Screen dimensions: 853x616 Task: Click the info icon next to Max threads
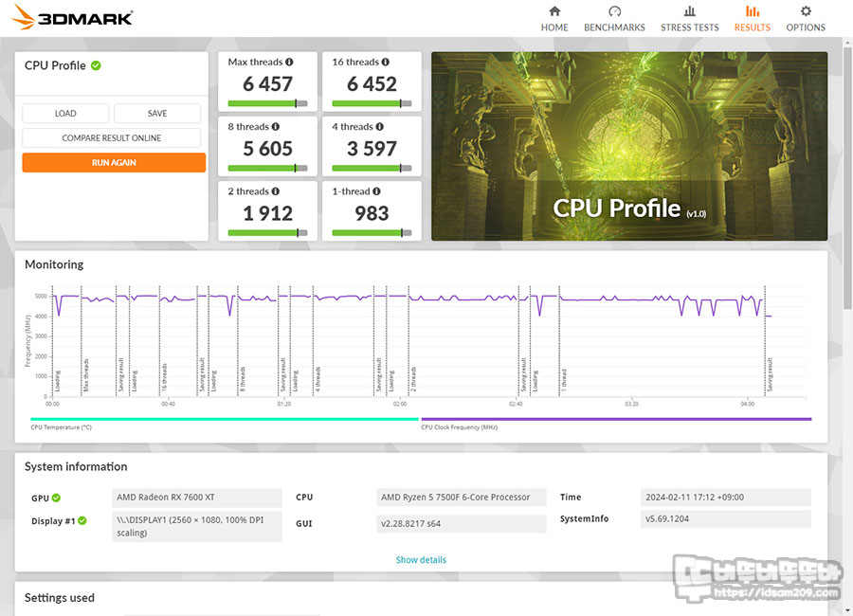coord(289,62)
